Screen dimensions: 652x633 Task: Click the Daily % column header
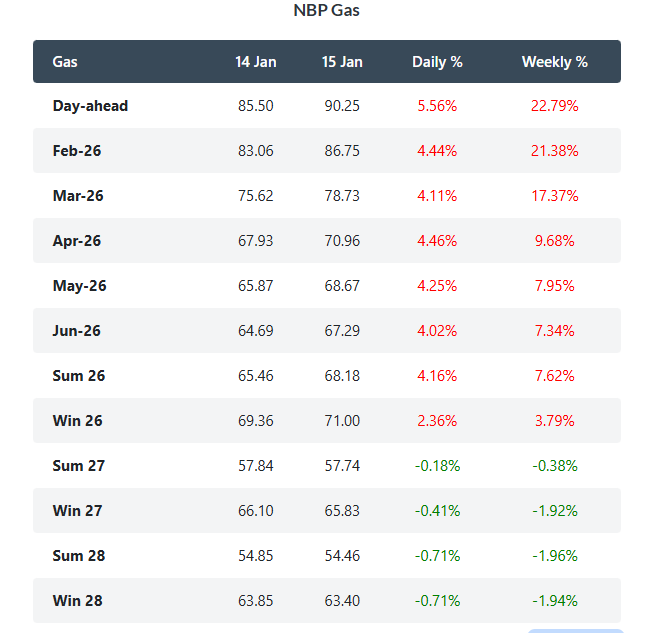click(x=437, y=62)
